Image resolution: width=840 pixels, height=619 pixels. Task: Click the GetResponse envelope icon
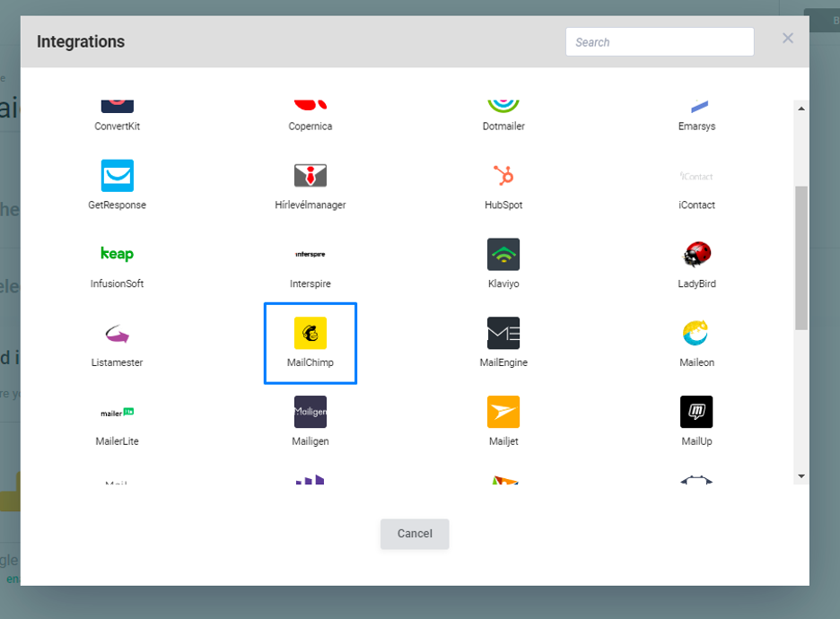117,175
